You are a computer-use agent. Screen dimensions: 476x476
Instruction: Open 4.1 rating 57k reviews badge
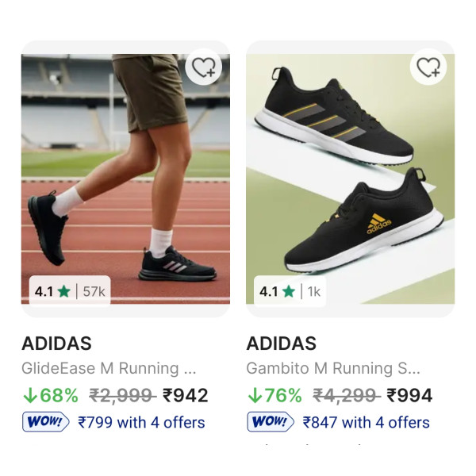pyautogui.click(x=70, y=291)
